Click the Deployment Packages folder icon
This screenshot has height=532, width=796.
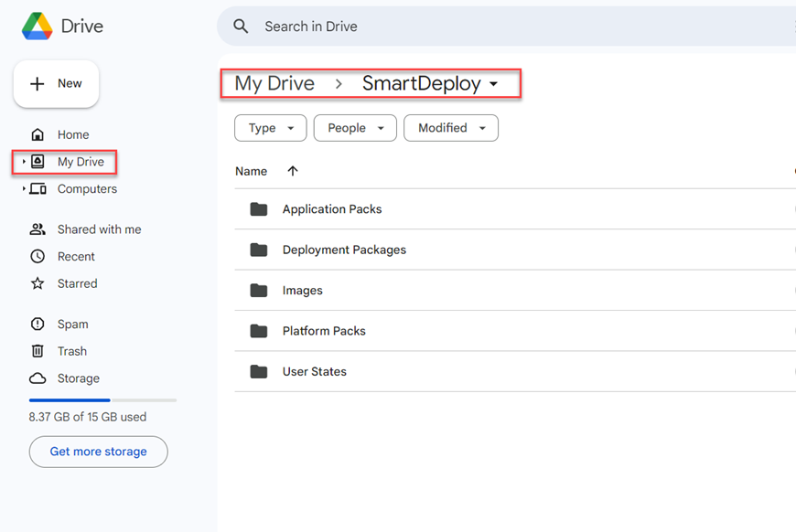tap(259, 250)
